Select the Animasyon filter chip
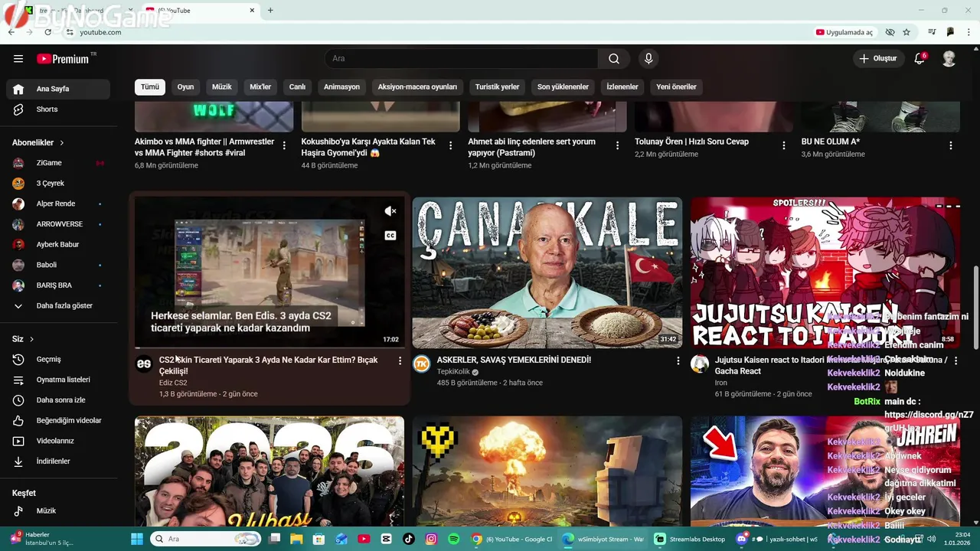This screenshot has height=551, width=980. (341, 86)
